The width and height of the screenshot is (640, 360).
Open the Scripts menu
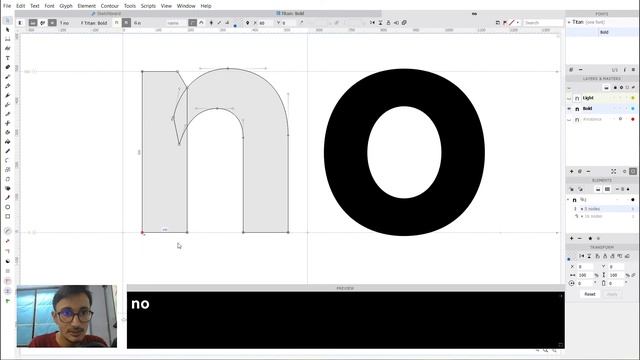(148, 6)
